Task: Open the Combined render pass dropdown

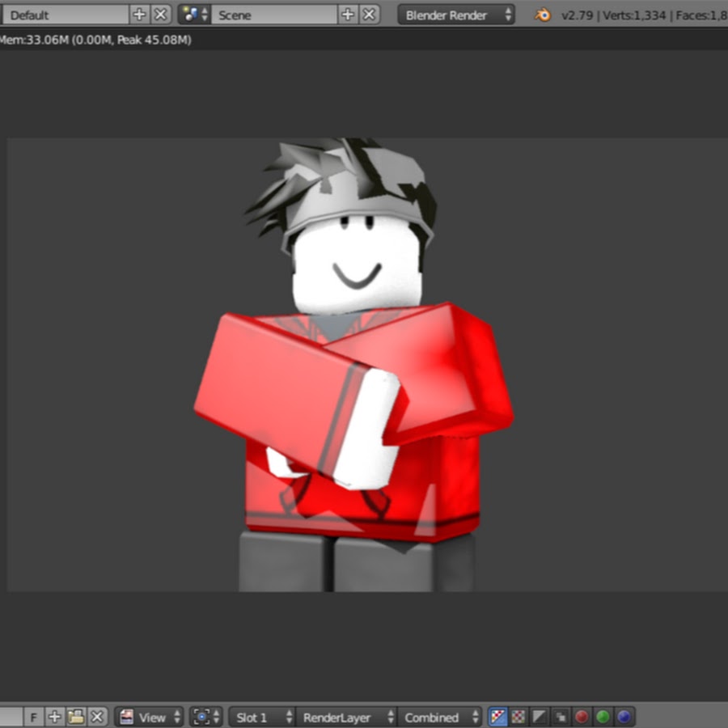Action: point(441,717)
